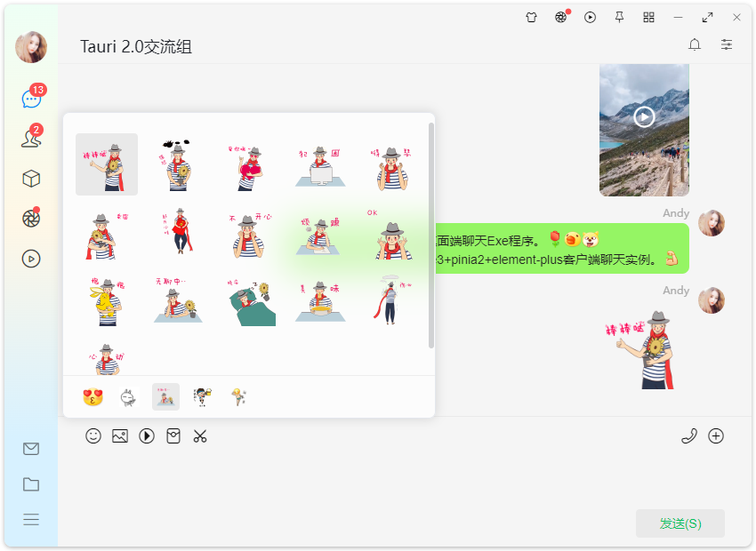Open the mail icon in sidebar

point(31,449)
